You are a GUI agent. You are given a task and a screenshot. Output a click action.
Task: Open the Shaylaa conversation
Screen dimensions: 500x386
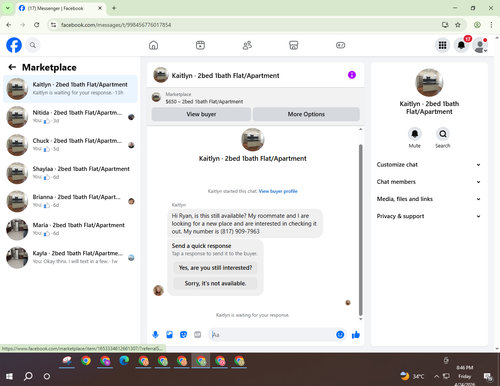[70, 173]
